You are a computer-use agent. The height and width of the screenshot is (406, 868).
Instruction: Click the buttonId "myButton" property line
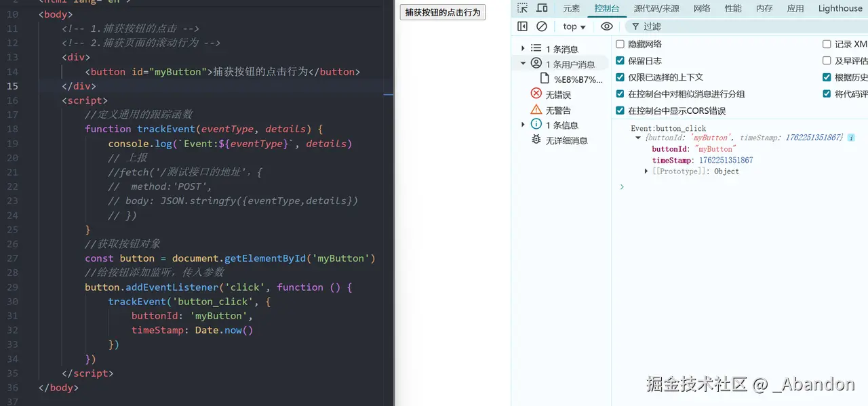694,149
